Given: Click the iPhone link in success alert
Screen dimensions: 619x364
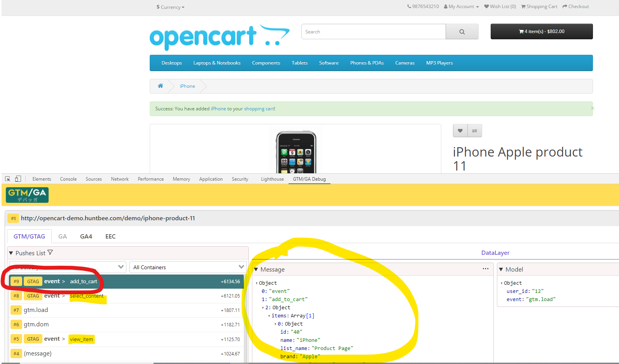Looking at the screenshot, I should [x=218, y=109].
